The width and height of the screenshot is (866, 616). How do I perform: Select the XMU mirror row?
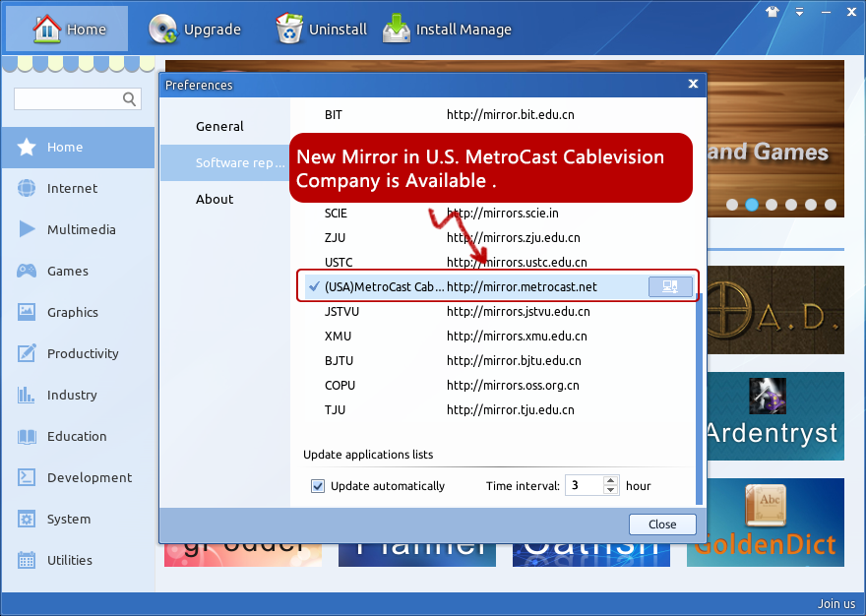(498, 336)
